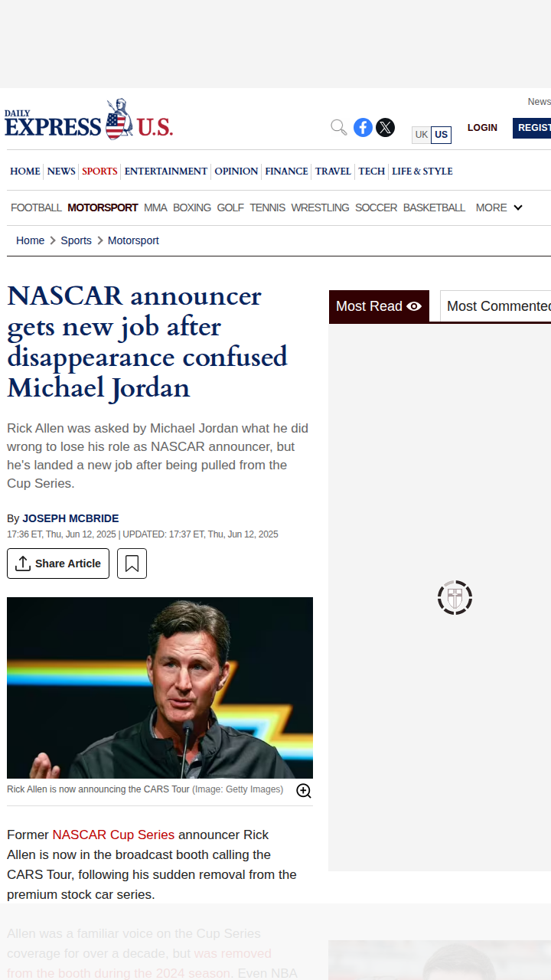This screenshot has width=551, height=980.
Task: Switch to UK edition
Action: pos(422,135)
